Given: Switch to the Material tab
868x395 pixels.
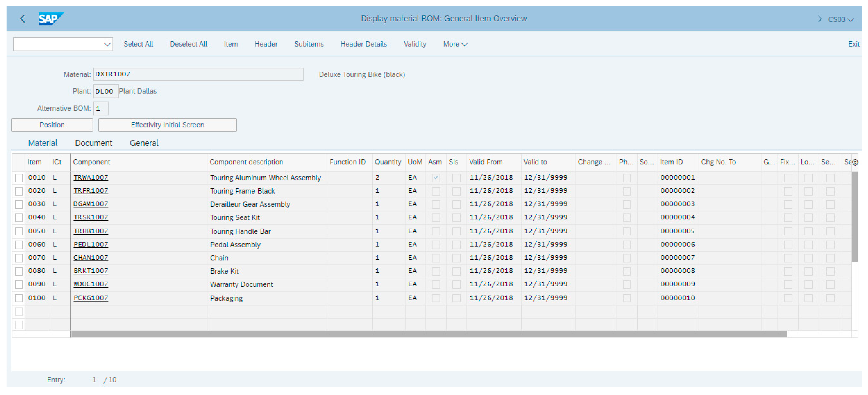Looking at the screenshot, I should pyautogui.click(x=43, y=143).
